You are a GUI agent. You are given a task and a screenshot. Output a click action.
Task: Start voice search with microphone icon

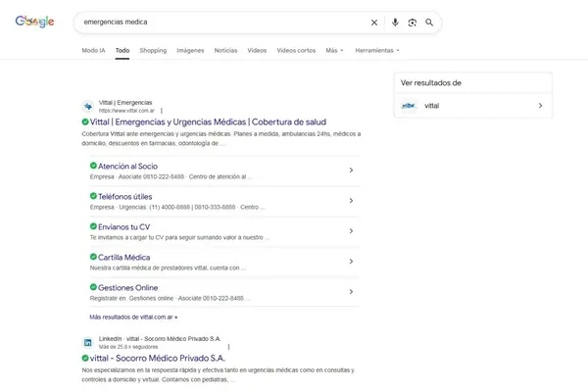coord(395,23)
